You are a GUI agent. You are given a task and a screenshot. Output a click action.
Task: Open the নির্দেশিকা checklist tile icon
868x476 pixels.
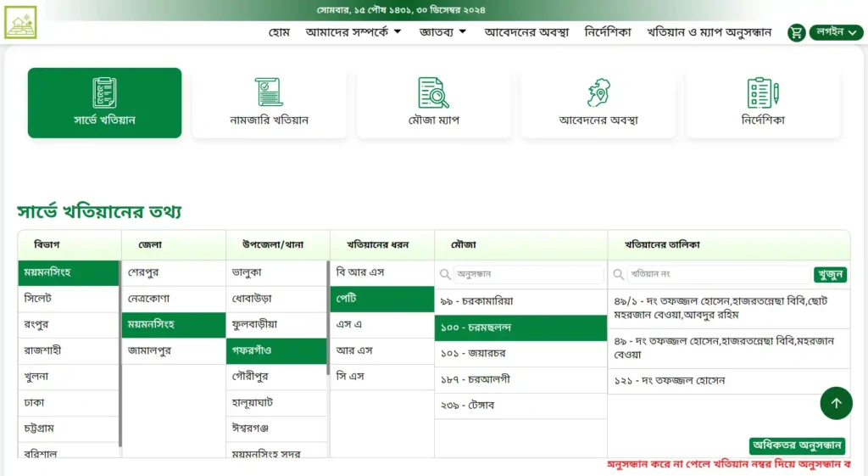click(763, 92)
